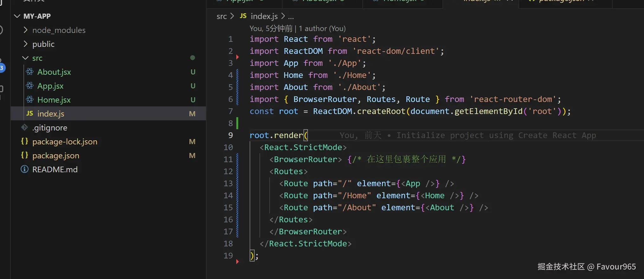Image resolution: width=644 pixels, height=279 pixels.
Task: Click the JS icon beside index.js in explorer
Action: [30, 113]
